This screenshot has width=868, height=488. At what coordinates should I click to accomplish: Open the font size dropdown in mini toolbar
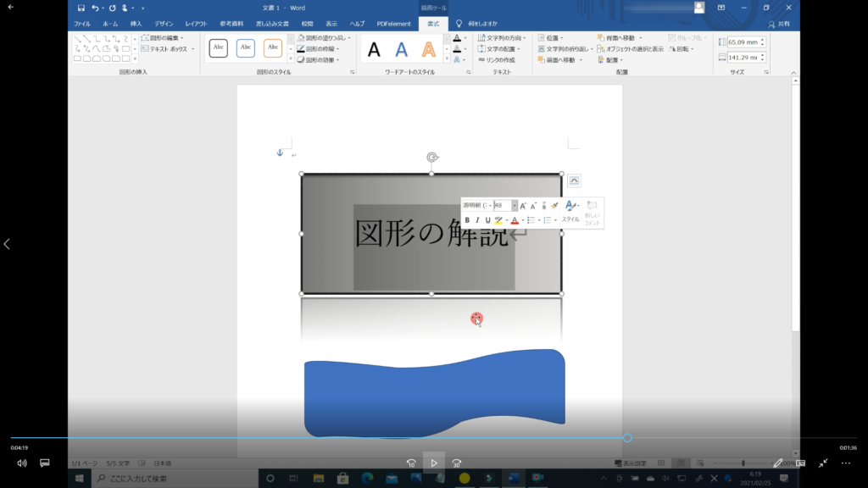click(515, 206)
